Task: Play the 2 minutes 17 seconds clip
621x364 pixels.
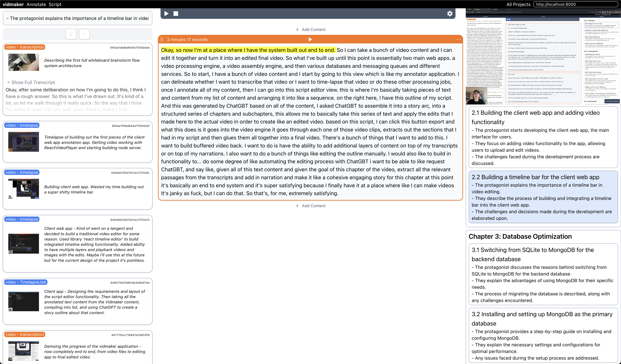Action: (x=310, y=39)
